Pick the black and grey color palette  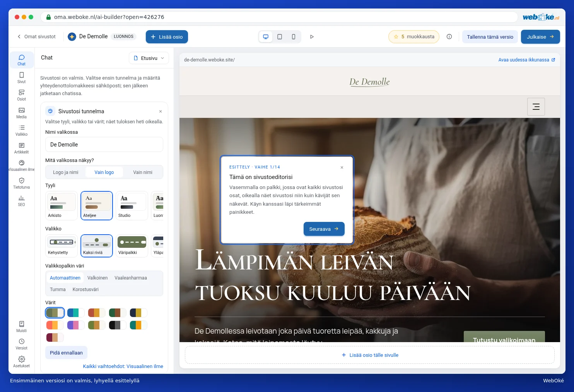(118, 325)
